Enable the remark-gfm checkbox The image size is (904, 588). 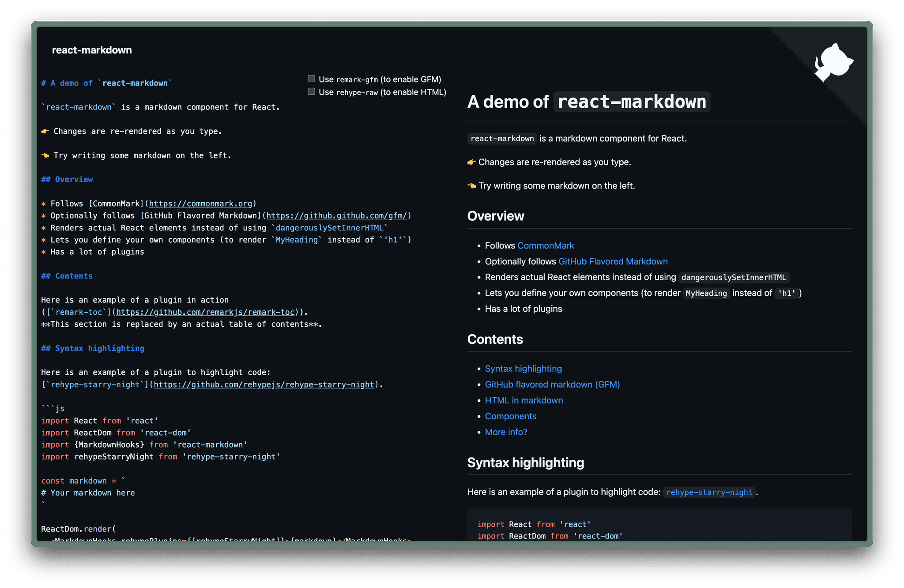pos(311,79)
